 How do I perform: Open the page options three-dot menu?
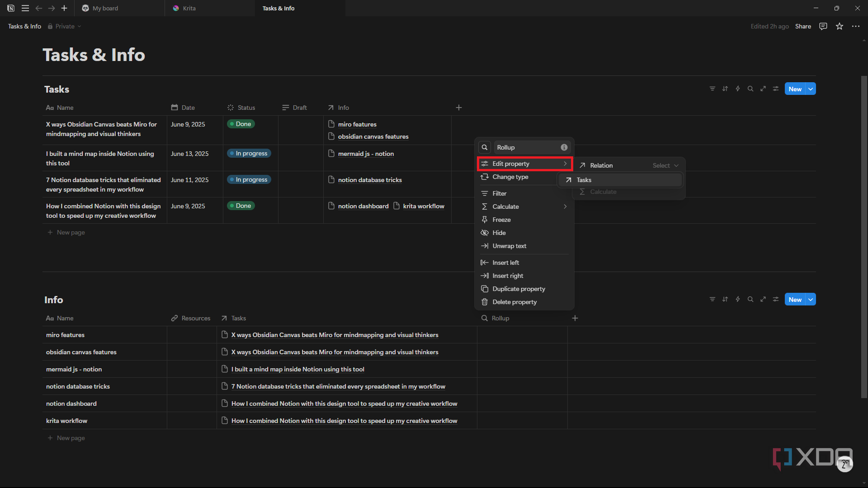coord(856,26)
